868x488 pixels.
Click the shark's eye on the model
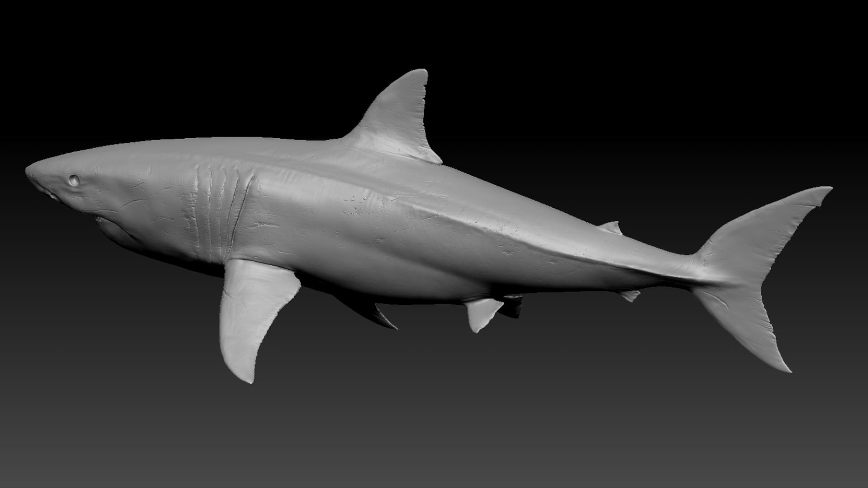coord(74,181)
